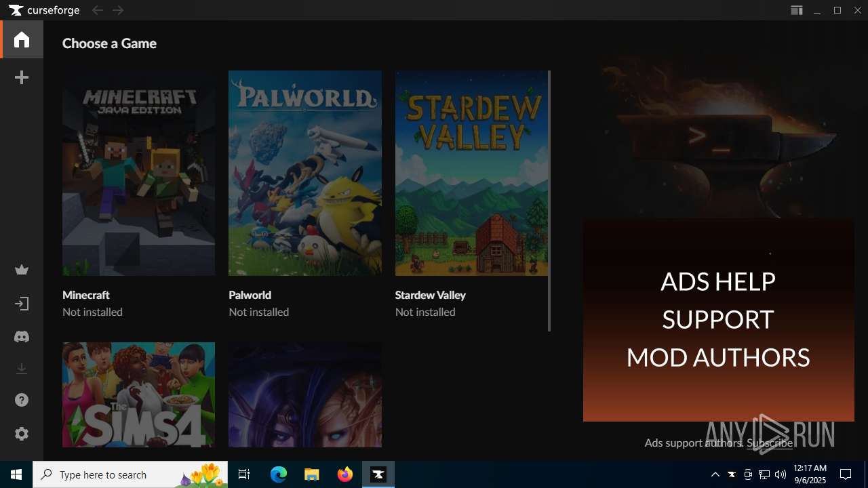Open the Windows Start menu

coord(16,474)
